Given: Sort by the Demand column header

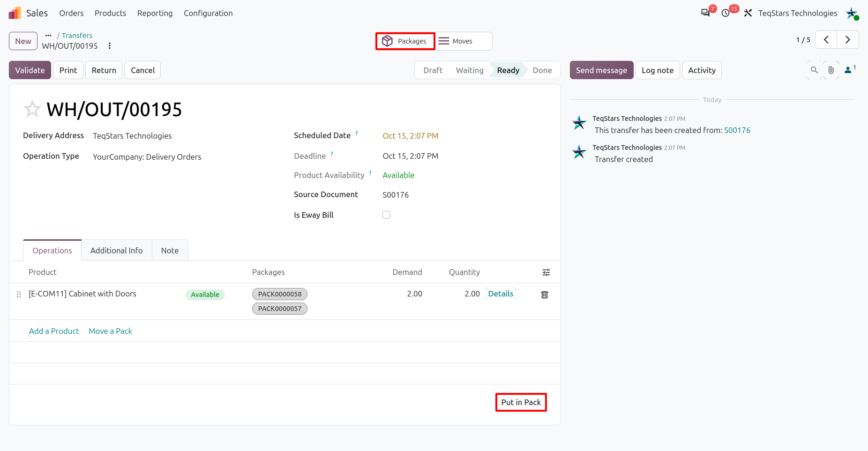Looking at the screenshot, I should tap(407, 272).
